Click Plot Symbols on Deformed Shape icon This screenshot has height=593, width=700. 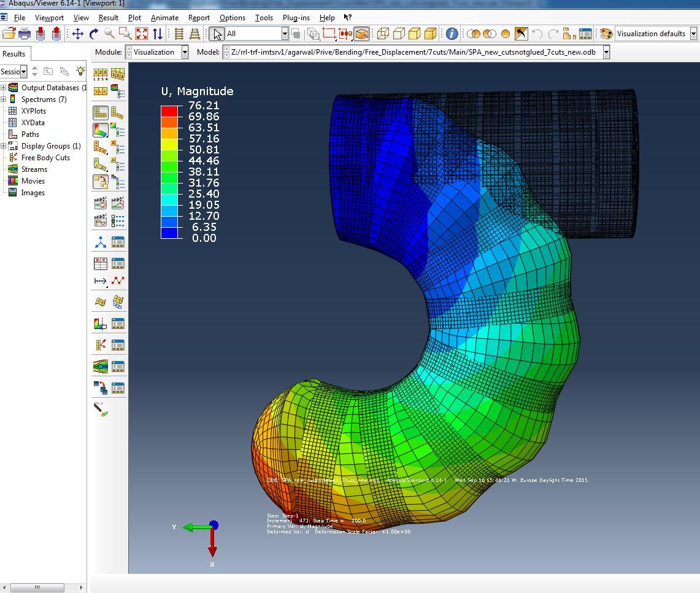click(101, 147)
